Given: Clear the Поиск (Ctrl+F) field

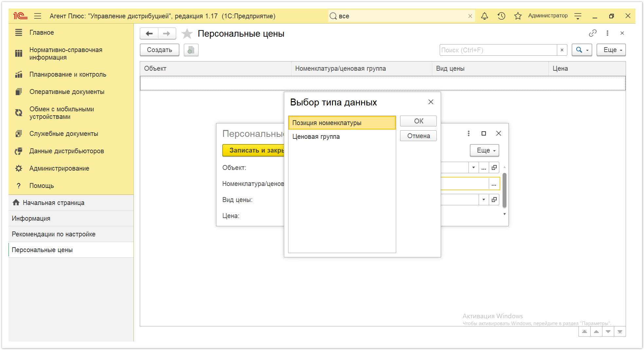Looking at the screenshot, I should point(562,50).
